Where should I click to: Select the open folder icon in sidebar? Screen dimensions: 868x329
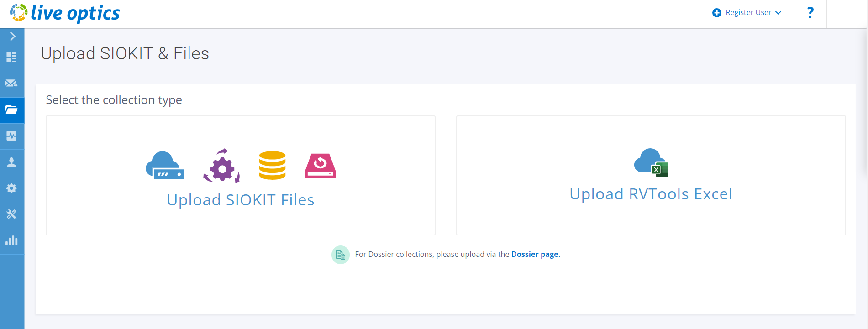(11, 110)
